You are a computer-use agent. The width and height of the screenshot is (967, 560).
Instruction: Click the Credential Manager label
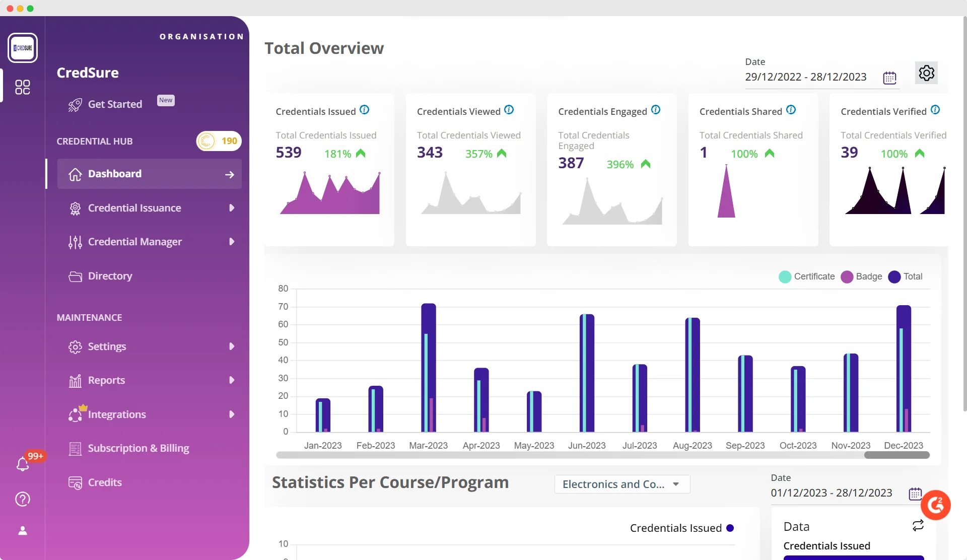[135, 242]
